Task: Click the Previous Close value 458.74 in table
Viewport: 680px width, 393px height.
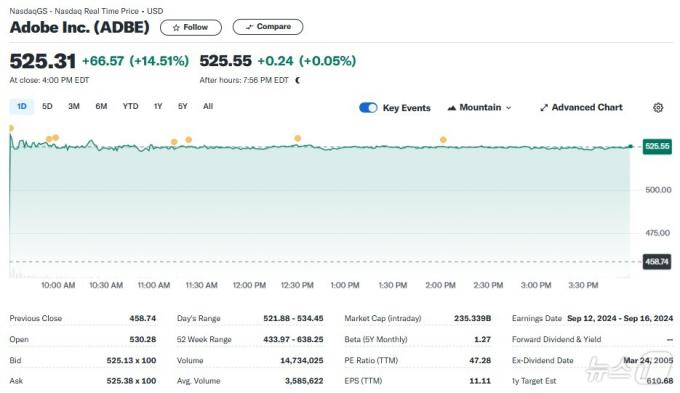Action: [142, 318]
